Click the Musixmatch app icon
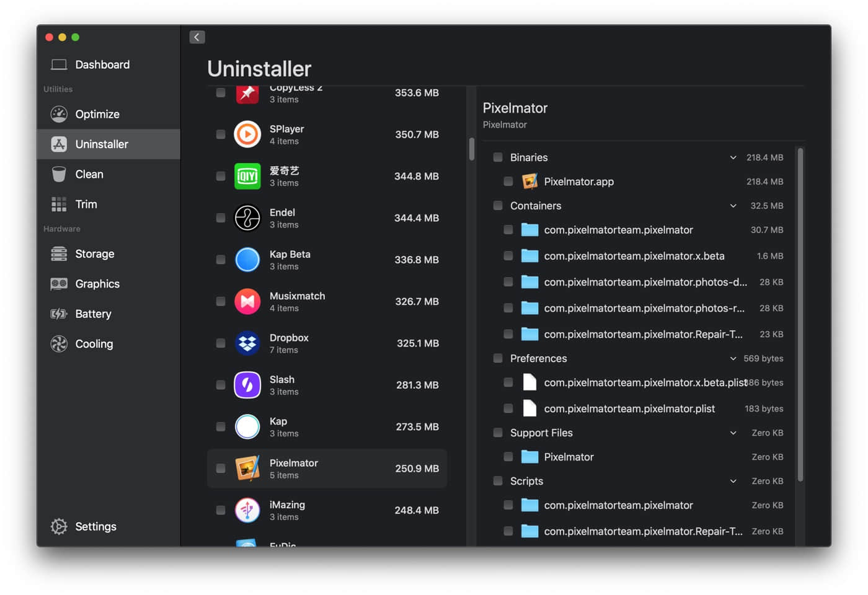 [247, 301]
